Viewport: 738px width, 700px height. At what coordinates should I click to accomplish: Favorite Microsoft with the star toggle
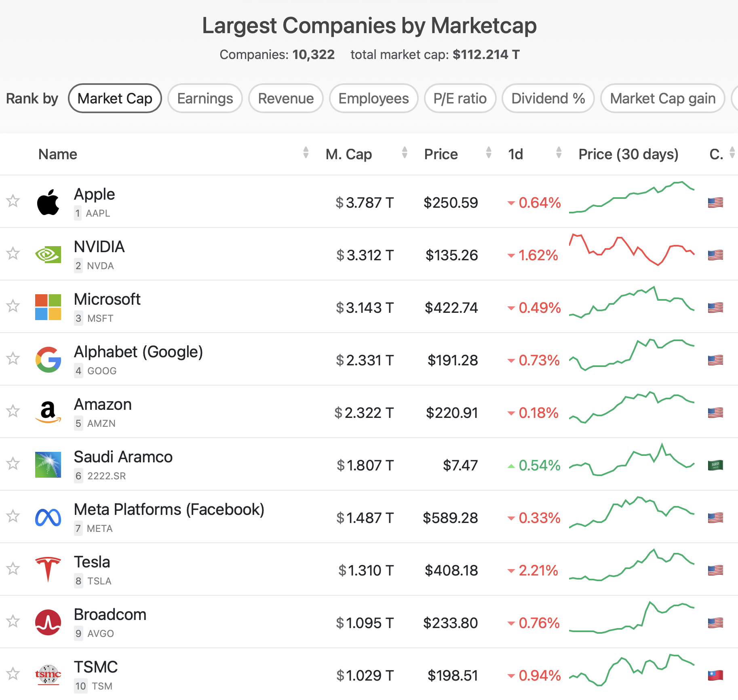(x=13, y=306)
